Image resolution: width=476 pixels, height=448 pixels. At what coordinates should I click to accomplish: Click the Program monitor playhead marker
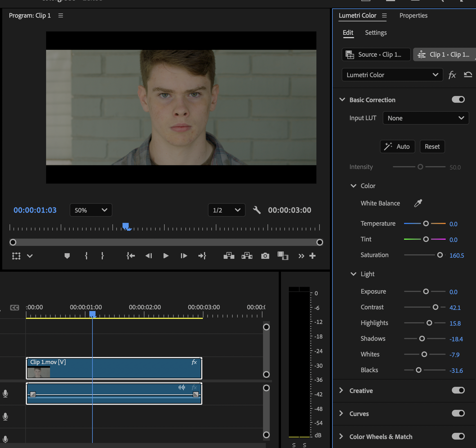pyautogui.click(x=126, y=226)
